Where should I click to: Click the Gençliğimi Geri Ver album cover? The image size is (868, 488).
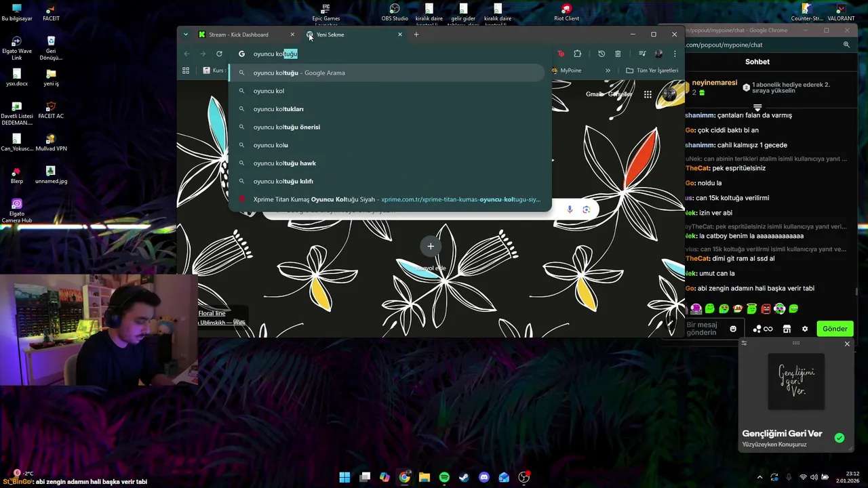[x=796, y=382]
